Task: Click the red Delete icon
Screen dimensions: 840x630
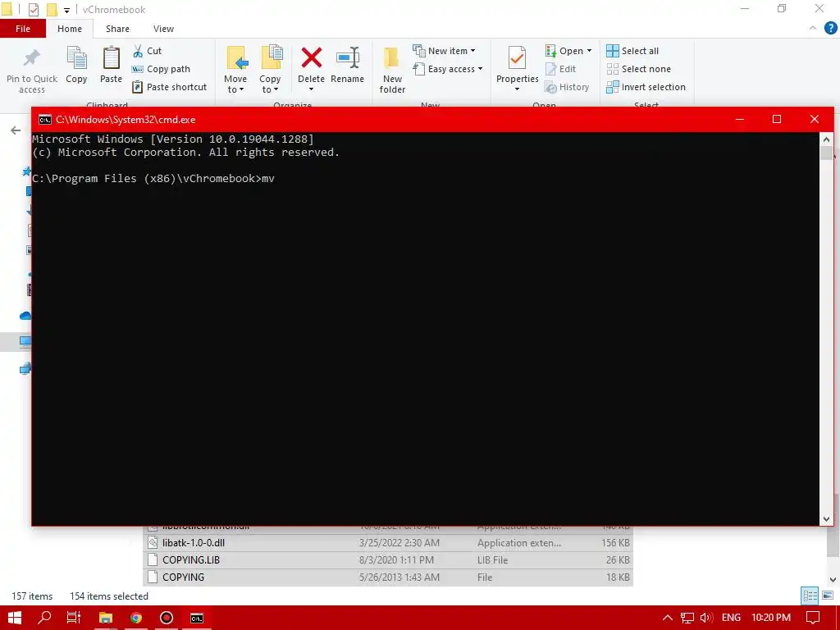Action: click(311, 58)
